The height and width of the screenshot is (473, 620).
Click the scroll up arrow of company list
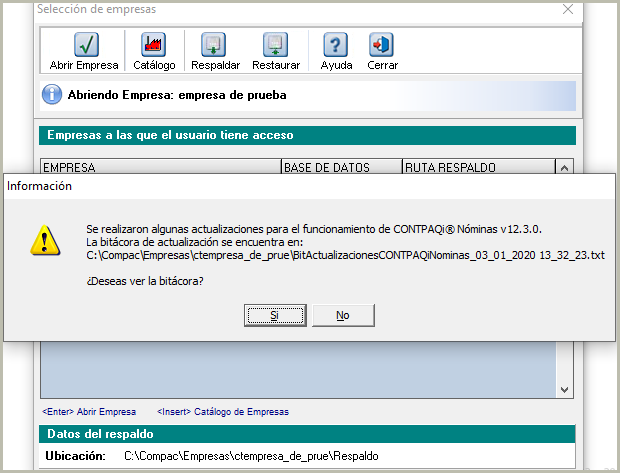(564, 168)
